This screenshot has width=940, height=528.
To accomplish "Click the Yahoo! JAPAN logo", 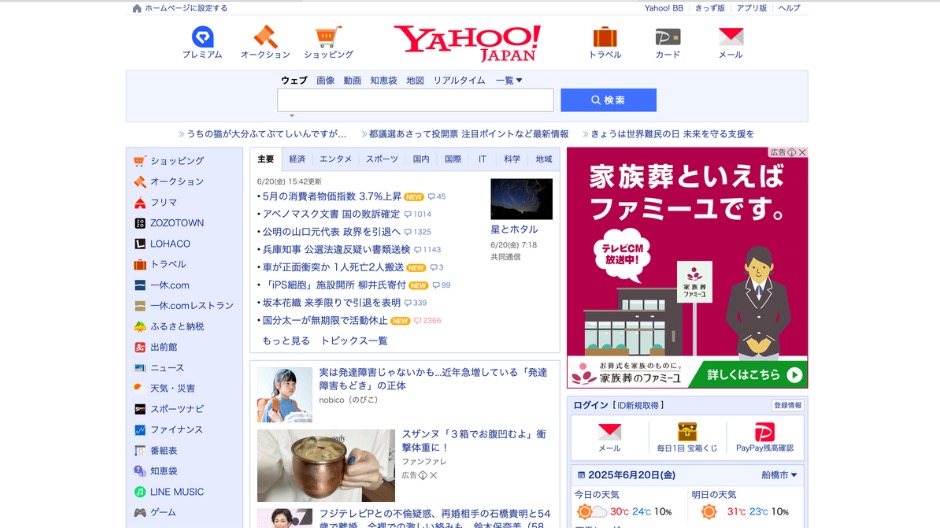I will click(467, 43).
